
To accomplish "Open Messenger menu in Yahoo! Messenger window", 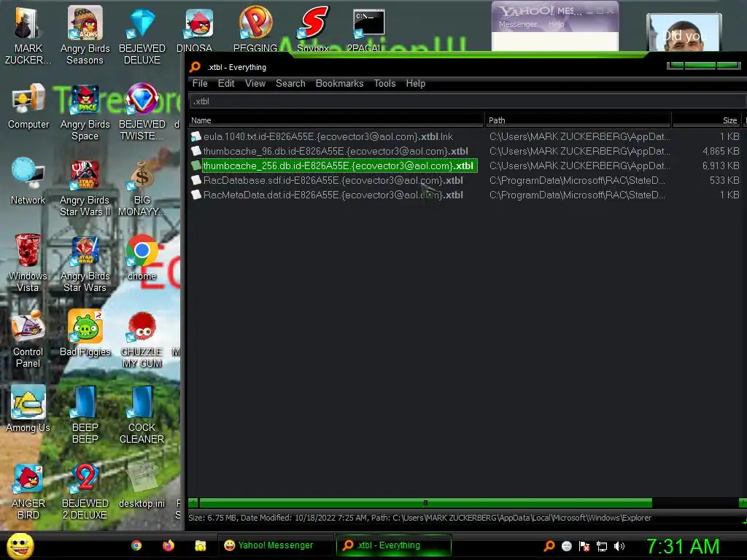I will (x=518, y=24).
